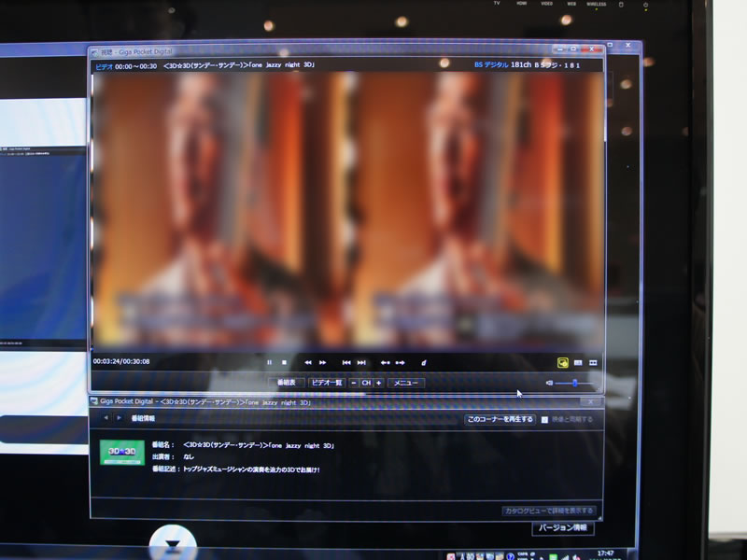Open the 番組表 program guide

point(287,383)
